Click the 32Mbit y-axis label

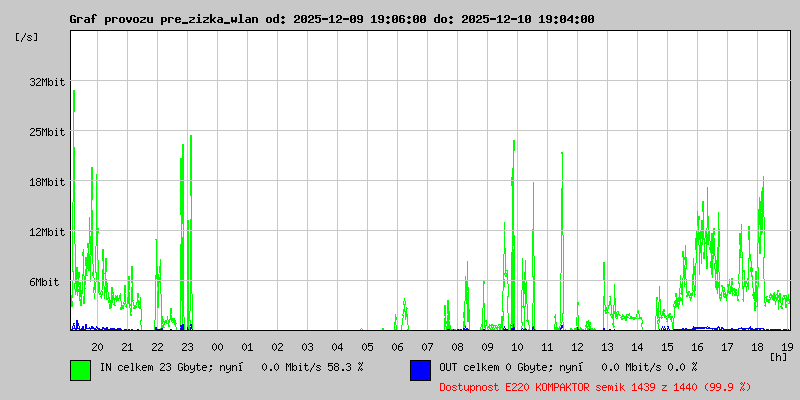click(x=47, y=82)
